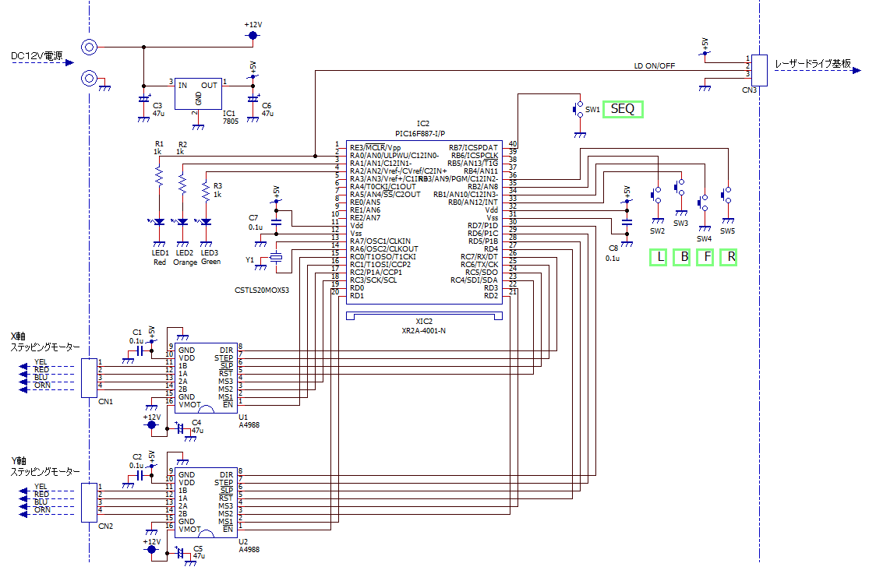869x588 pixels.
Task: Select the green R label box
Action: click(x=729, y=257)
